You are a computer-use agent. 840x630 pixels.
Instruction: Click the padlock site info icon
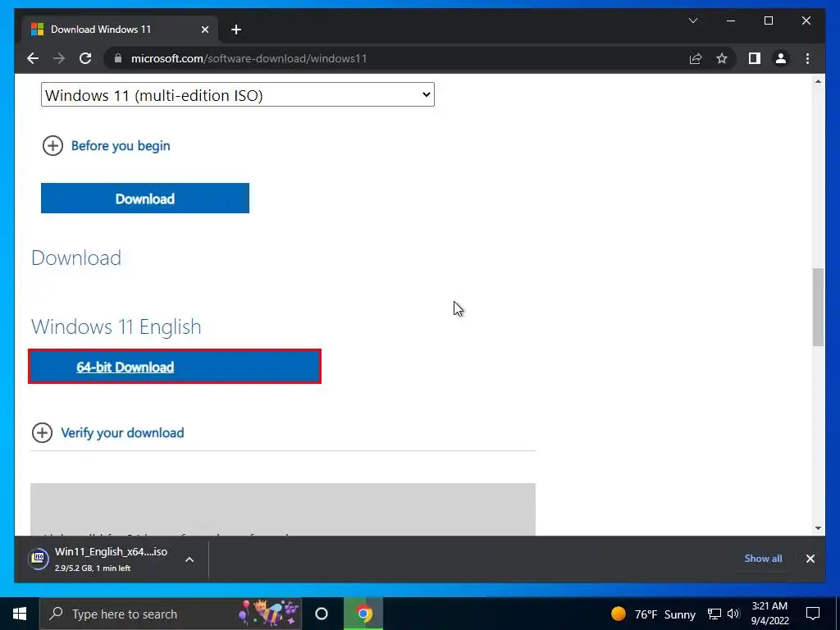click(x=118, y=58)
